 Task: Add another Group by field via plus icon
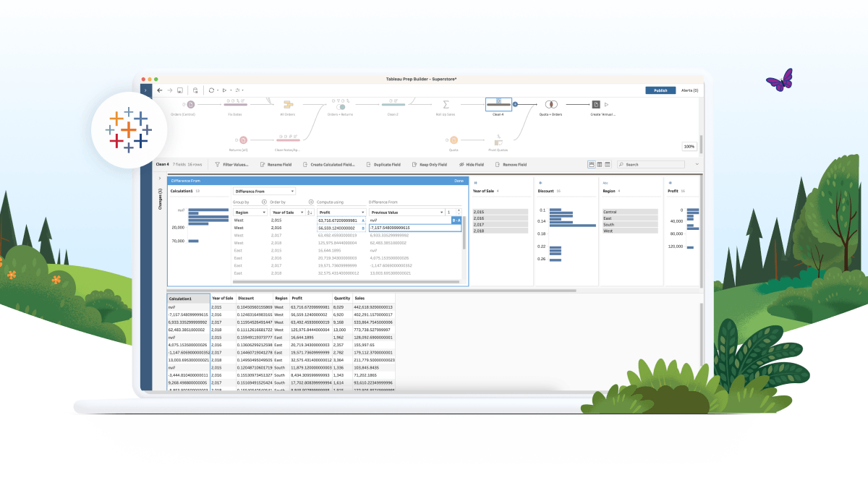pyautogui.click(x=263, y=200)
